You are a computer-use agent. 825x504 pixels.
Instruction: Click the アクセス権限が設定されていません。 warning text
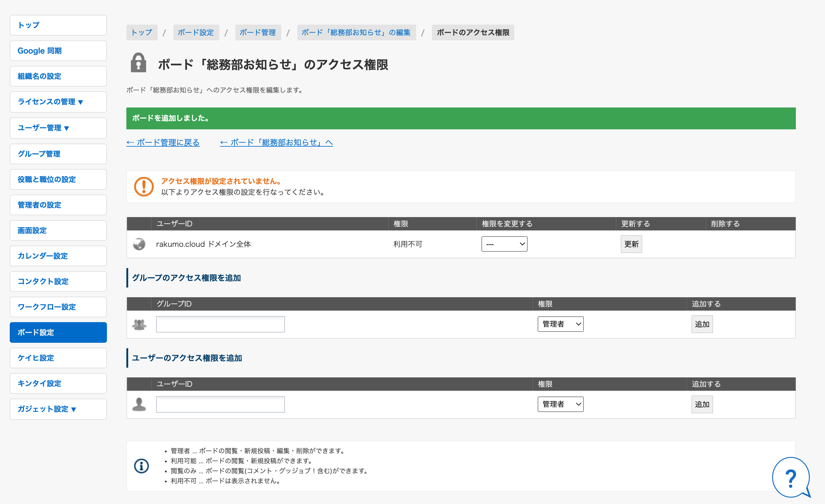point(221,181)
